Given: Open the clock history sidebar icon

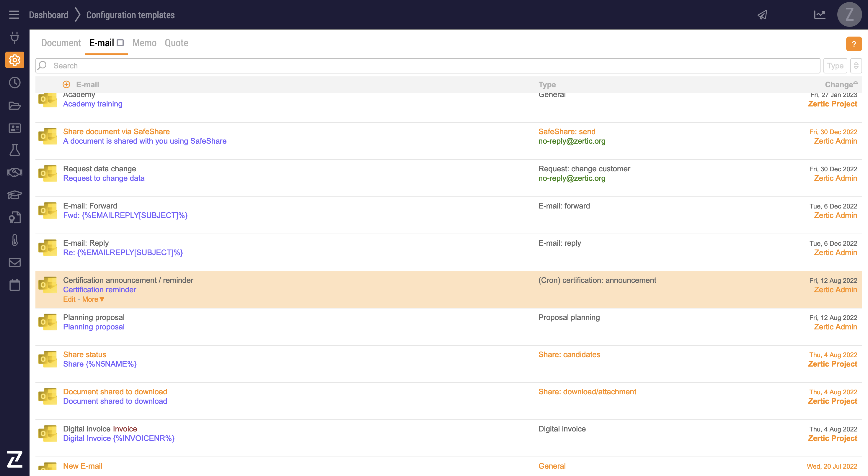Looking at the screenshot, I should pyautogui.click(x=14, y=83).
